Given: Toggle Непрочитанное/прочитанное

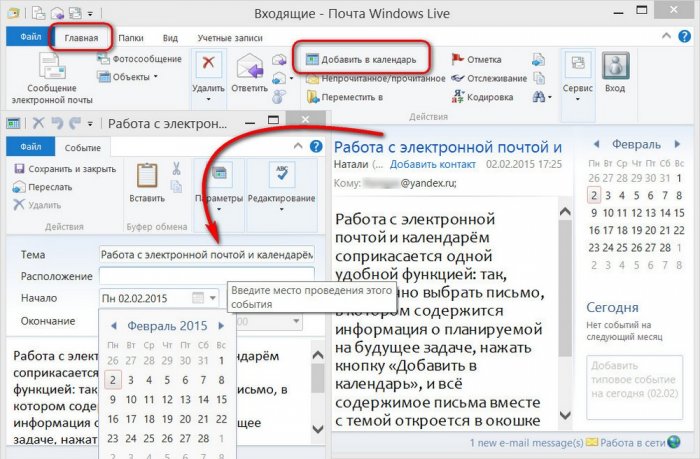Looking at the screenshot, I should (376, 79).
